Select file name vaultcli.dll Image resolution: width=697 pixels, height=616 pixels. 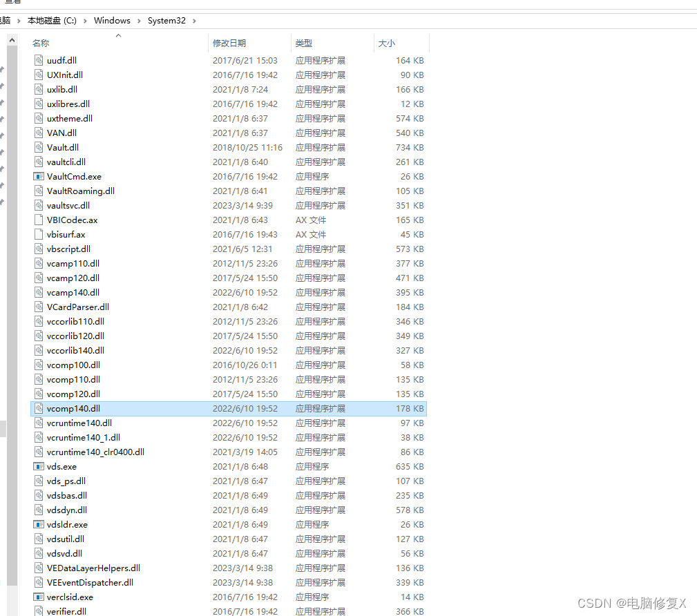click(x=66, y=162)
